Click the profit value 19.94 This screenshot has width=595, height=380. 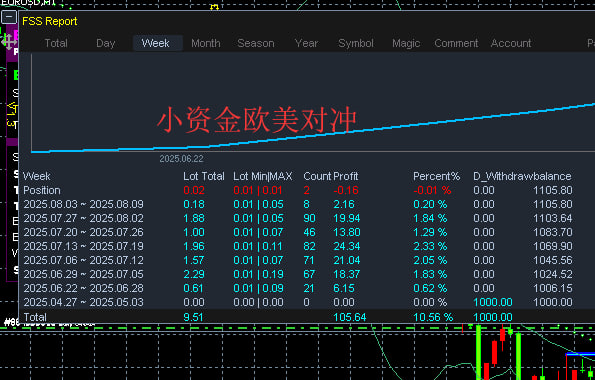tap(347, 218)
